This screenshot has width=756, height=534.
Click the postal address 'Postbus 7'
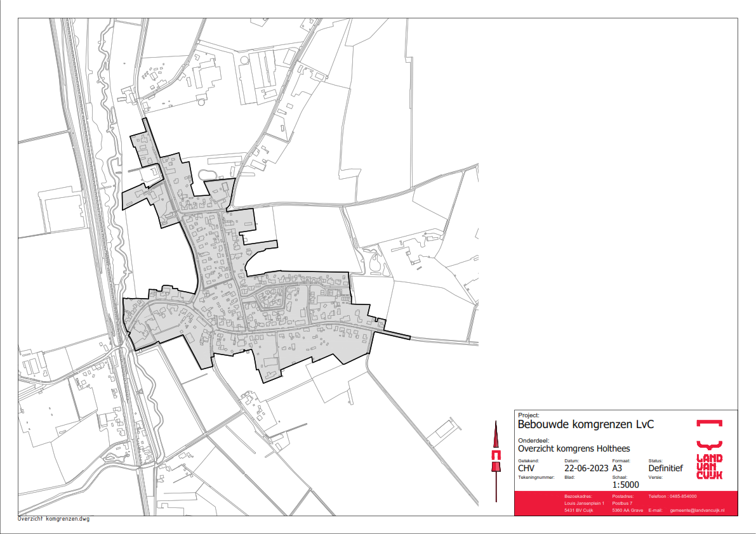coord(622,503)
